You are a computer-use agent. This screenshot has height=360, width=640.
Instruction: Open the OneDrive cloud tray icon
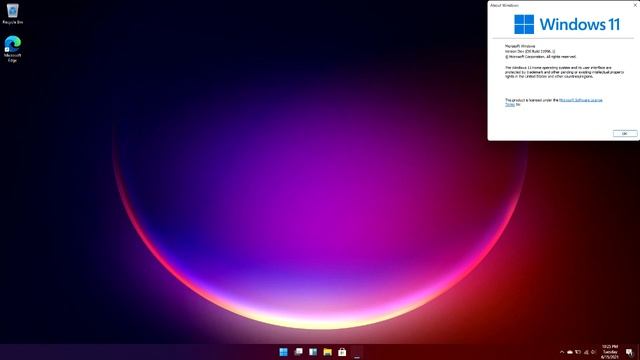coord(570,352)
